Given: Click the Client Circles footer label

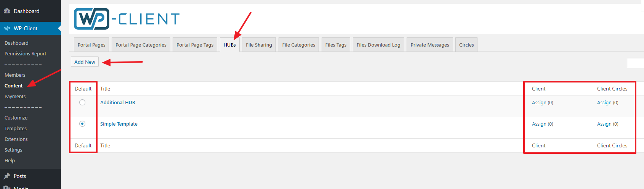Looking at the screenshot, I should pyautogui.click(x=612, y=145).
